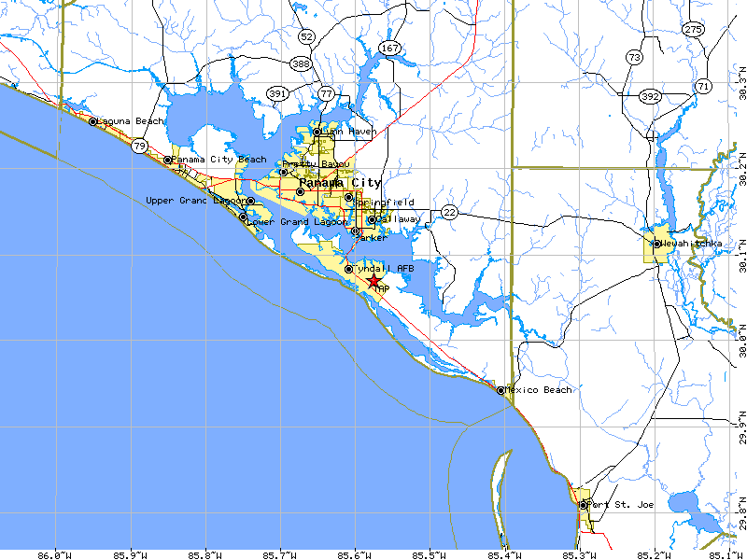Click the red star airport marker
The width and height of the screenshot is (747, 560).
tap(374, 281)
